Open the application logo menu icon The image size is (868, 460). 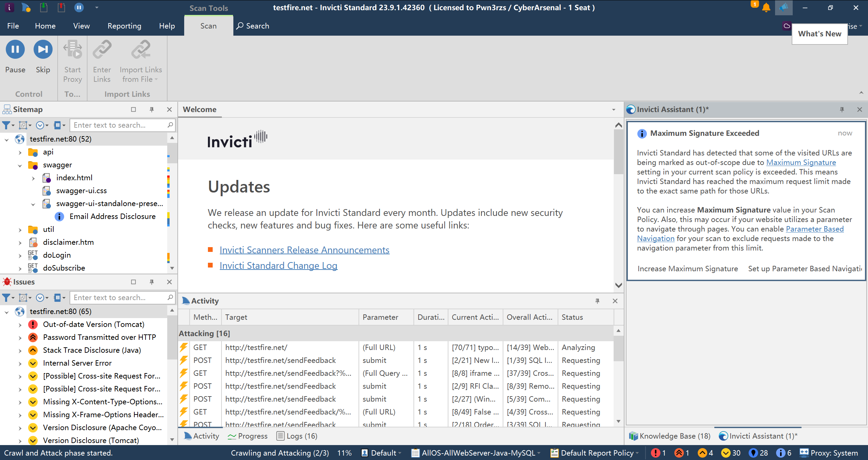[9, 7]
